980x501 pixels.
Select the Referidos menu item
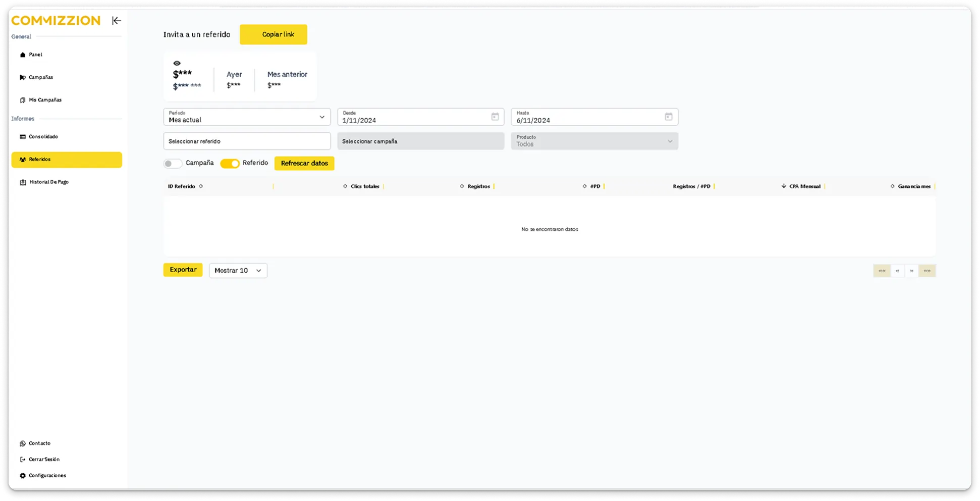(x=67, y=160)
